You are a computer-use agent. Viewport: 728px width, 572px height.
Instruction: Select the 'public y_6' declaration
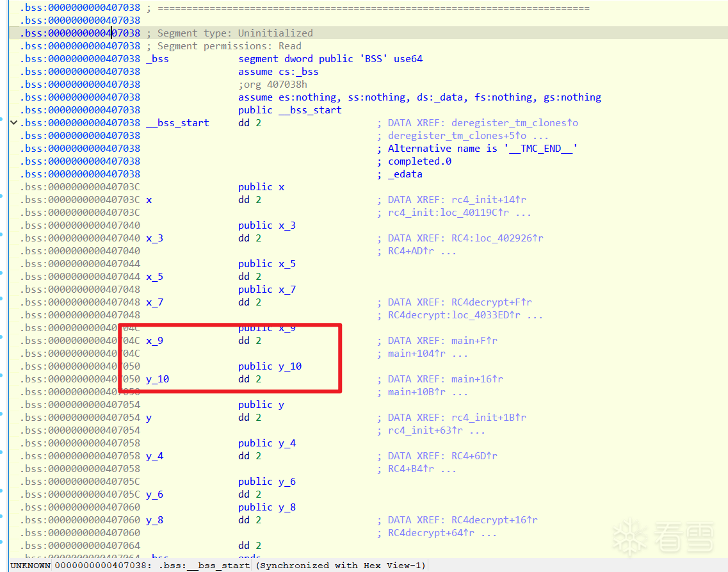point(267,482)
